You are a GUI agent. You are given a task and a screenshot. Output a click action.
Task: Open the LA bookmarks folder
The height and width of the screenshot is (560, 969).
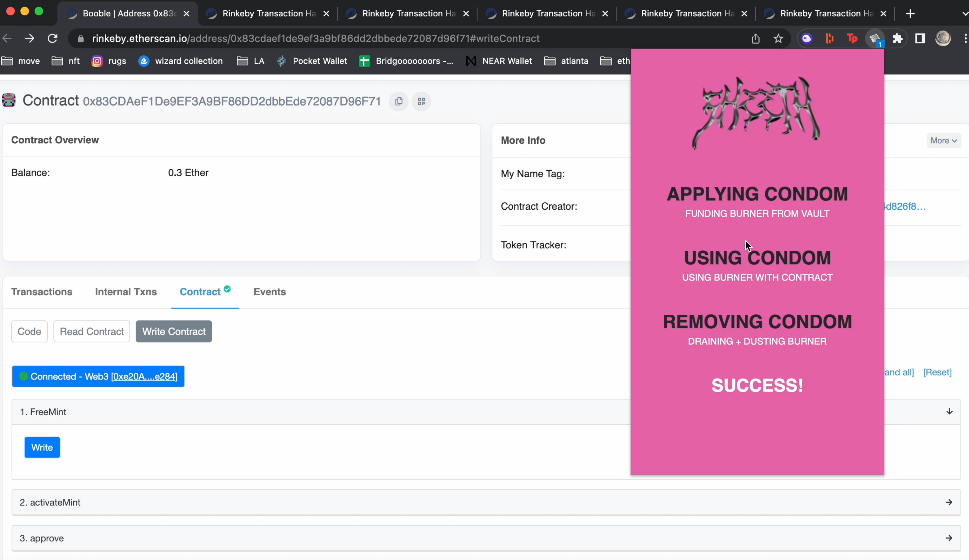pyautogui.click(x=250, y=61)
